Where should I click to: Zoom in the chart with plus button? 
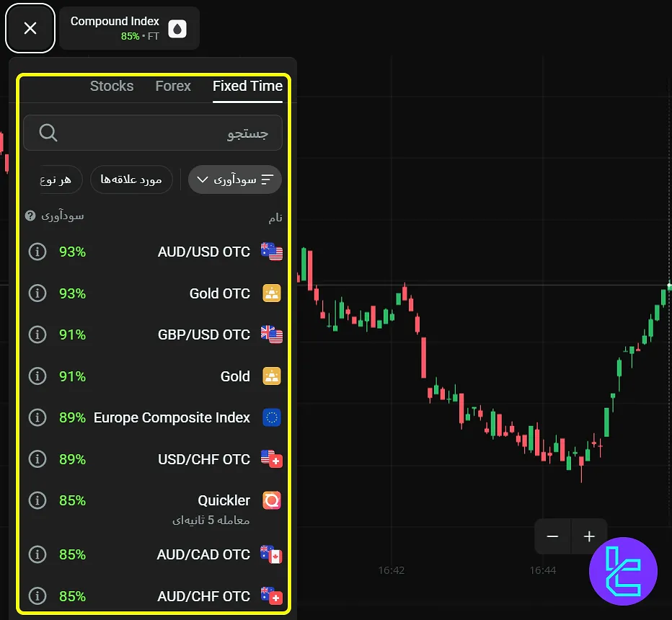coord(589,536)
